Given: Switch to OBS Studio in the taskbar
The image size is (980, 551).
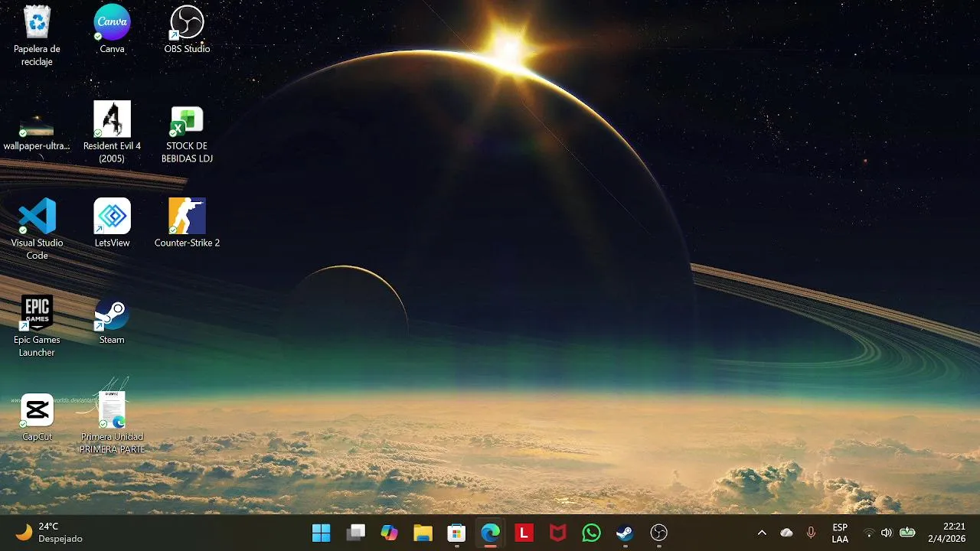Looking at the screenshot, I should click(x=658, y=533).
